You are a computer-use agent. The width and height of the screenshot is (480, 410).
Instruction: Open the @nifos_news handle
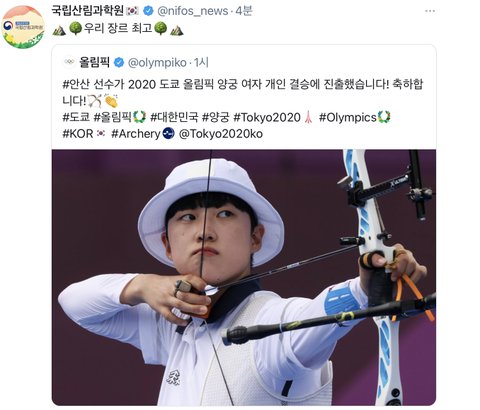coord(193,11)
